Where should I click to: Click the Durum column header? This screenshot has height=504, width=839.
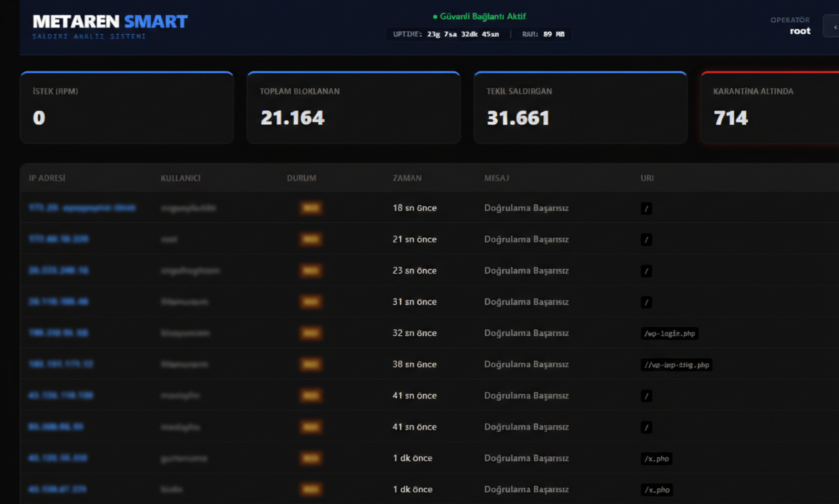point(301,178)
